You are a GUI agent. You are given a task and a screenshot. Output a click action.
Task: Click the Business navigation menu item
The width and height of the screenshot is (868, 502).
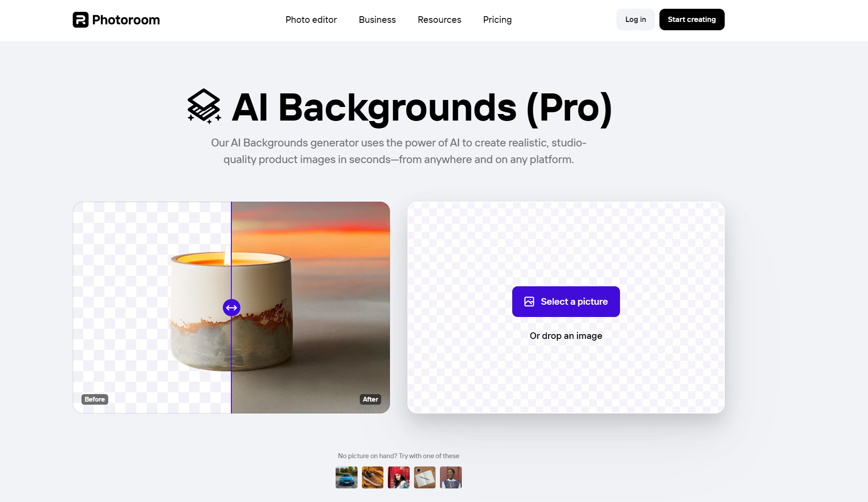pos(377,20)
